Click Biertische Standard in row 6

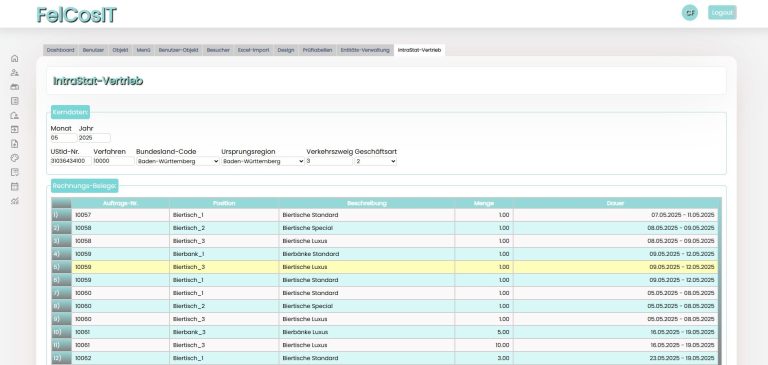[310, 280]
